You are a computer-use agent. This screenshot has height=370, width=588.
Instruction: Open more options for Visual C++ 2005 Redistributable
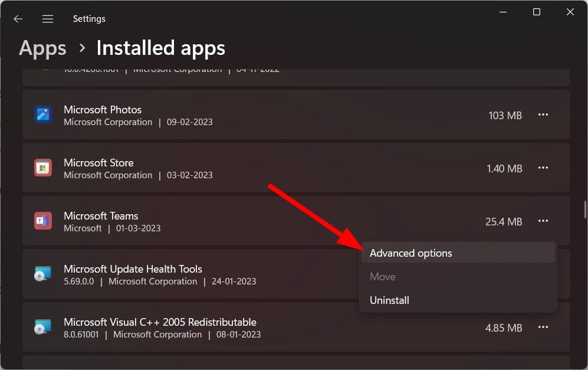coord(543,328)
